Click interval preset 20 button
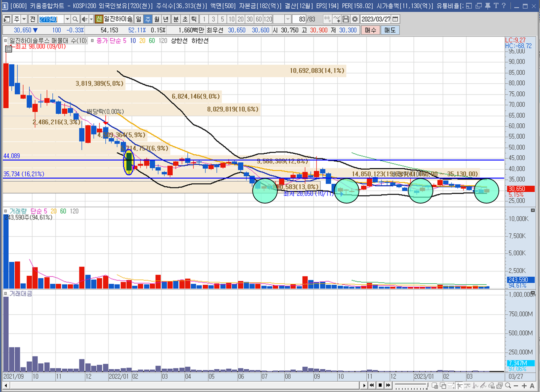Viewport: 540px width, 392px height. pyautogui.click(x=241, y=19)
